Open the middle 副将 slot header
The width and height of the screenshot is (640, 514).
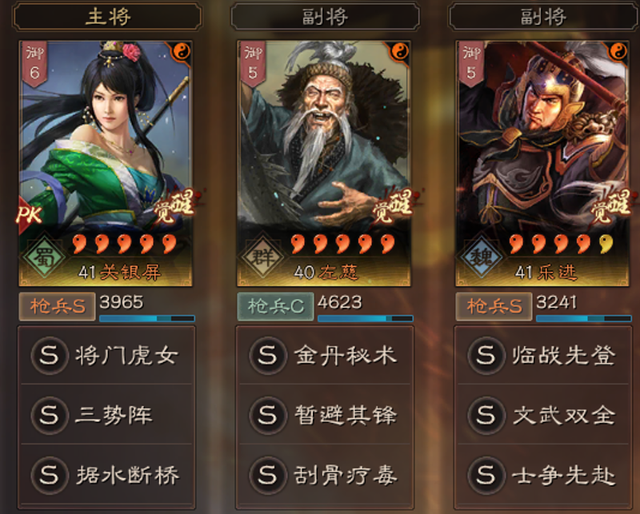click(x=325, y=17)
